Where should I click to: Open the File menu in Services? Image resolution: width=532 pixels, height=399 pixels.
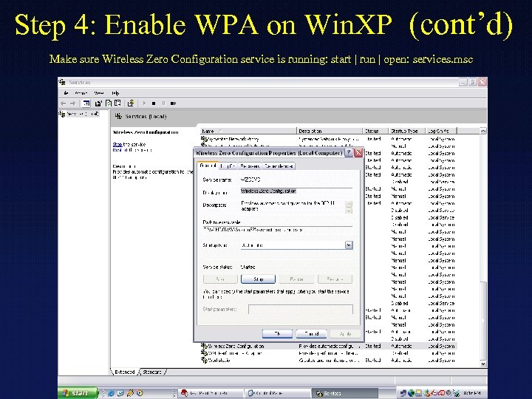click(x=66, y=93)
